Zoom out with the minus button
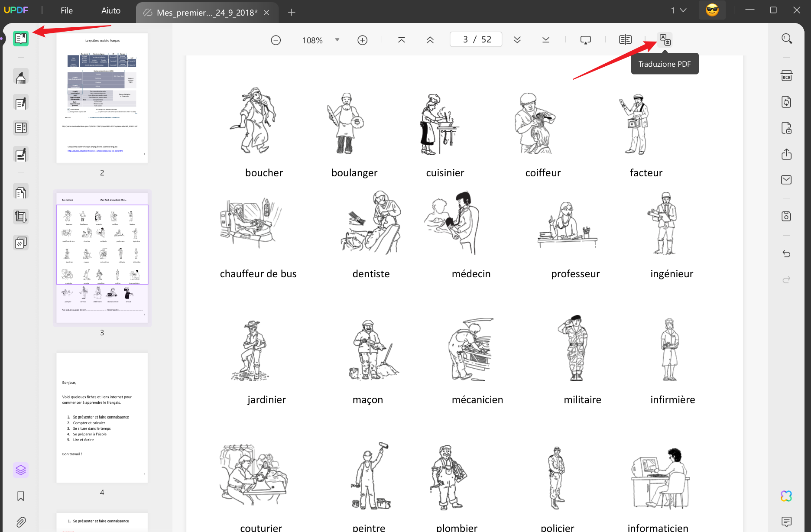This screenshot has width=811, height=532. [x=276, y=40]
